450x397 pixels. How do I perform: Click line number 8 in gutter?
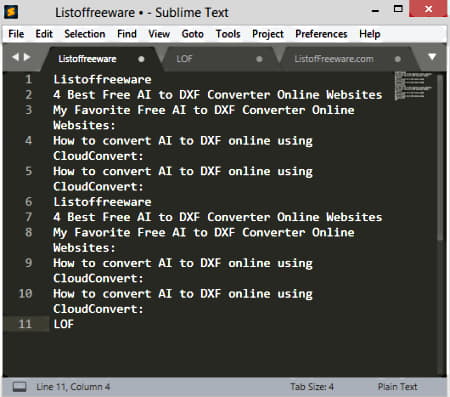tap(29, 232)
